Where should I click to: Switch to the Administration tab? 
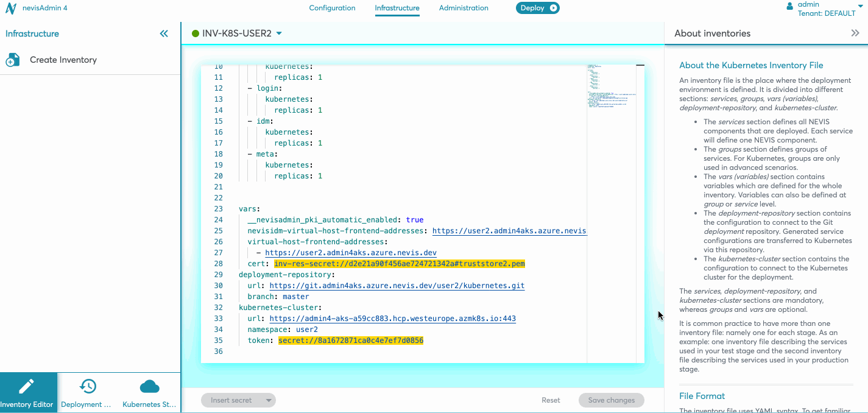click(x=464, y=8)
